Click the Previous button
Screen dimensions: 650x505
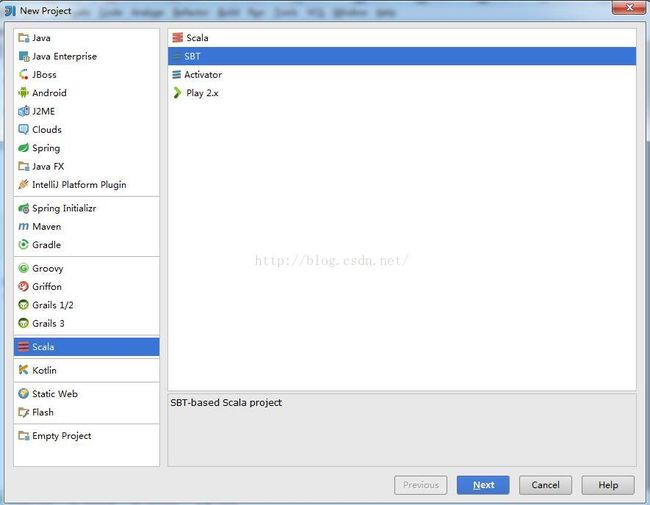pos(420,485)
